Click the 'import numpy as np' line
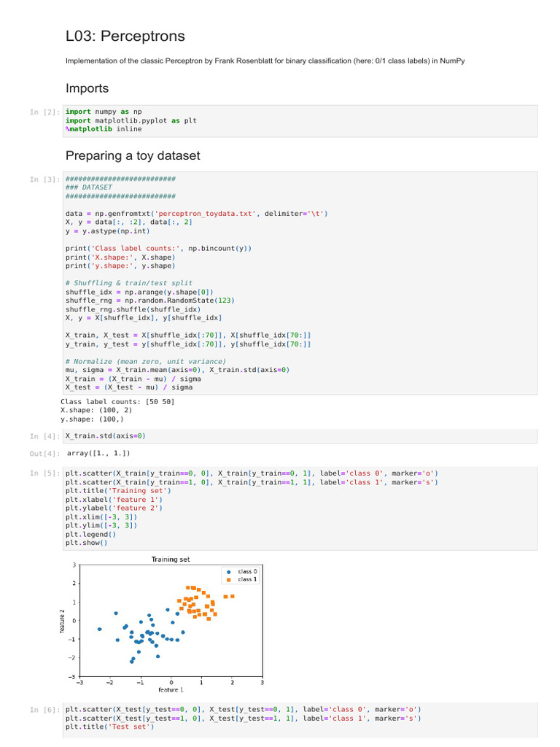 [x=104, y=112]
